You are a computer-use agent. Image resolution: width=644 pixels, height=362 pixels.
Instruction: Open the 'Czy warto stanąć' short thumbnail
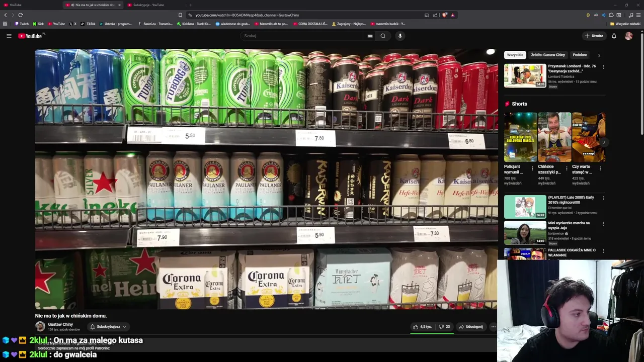(589, 137)
